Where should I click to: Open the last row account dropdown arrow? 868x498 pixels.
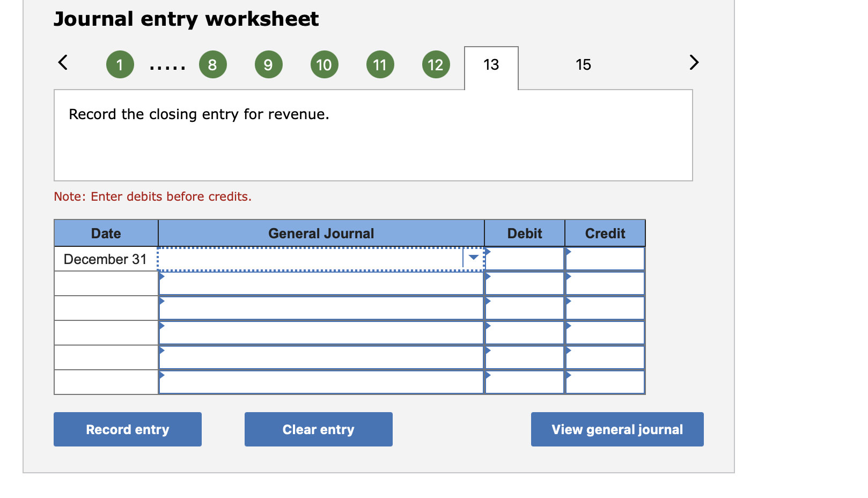161,375
